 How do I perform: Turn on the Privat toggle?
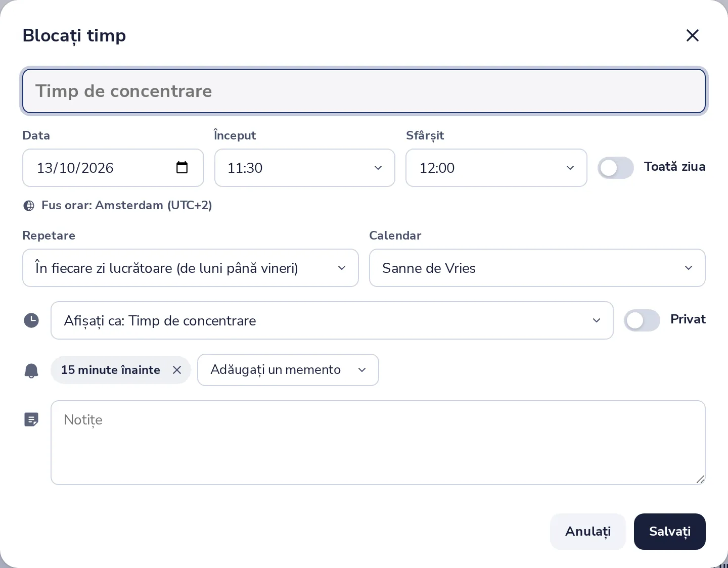coord(642,320)
